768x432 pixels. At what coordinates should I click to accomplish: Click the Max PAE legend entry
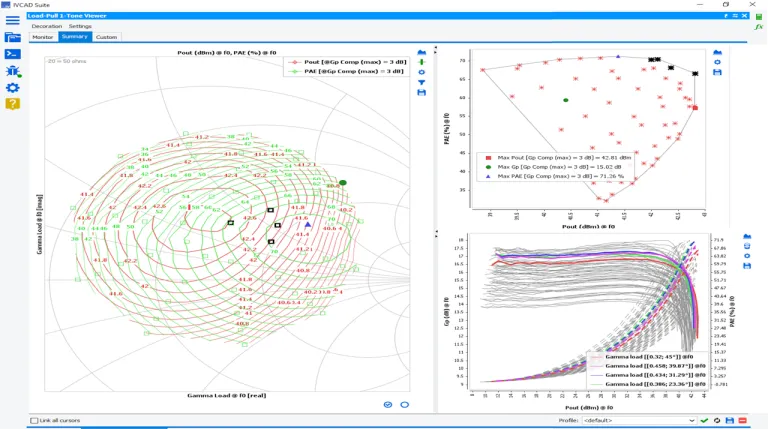pos(555,176)
